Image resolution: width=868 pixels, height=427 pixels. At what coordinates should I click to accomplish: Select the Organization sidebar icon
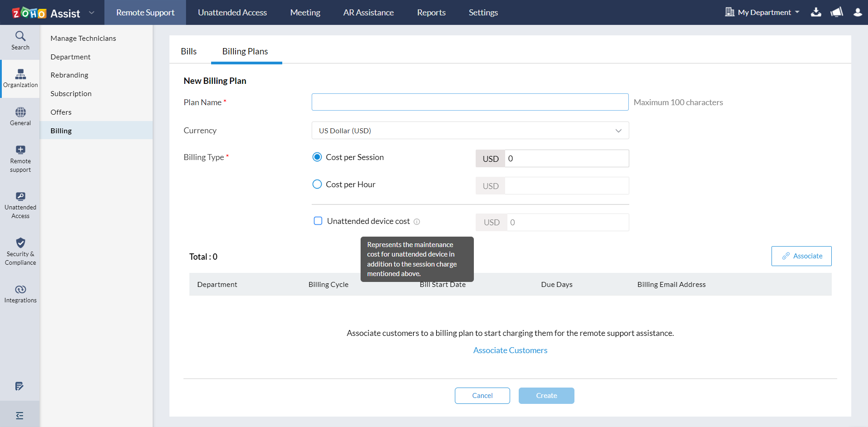20,78
